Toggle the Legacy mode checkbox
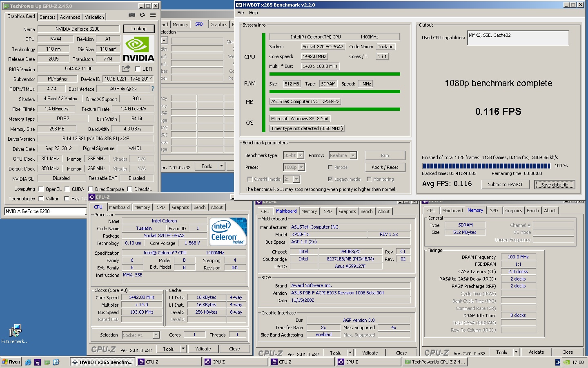This screenshot has height=368, width=588. 330,179
